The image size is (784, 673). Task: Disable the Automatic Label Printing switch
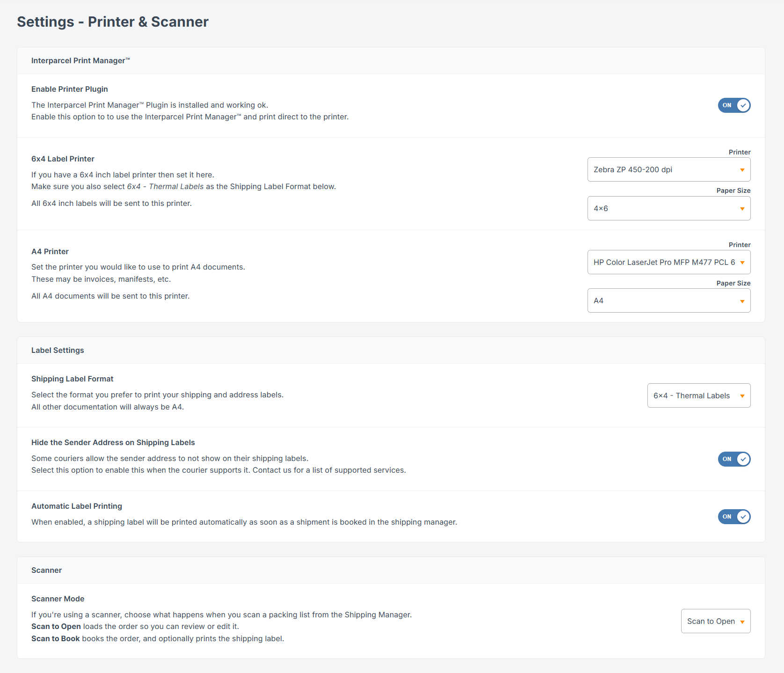[x=734, y=517]
